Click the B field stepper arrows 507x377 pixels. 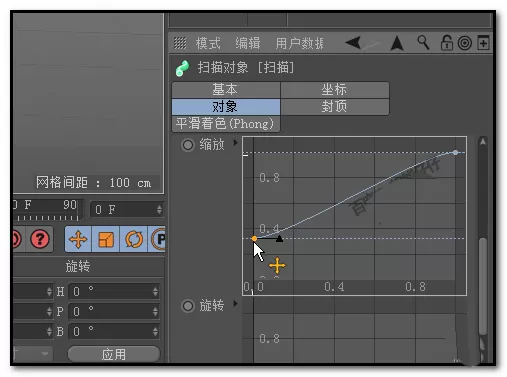click(x=155, y=332)
